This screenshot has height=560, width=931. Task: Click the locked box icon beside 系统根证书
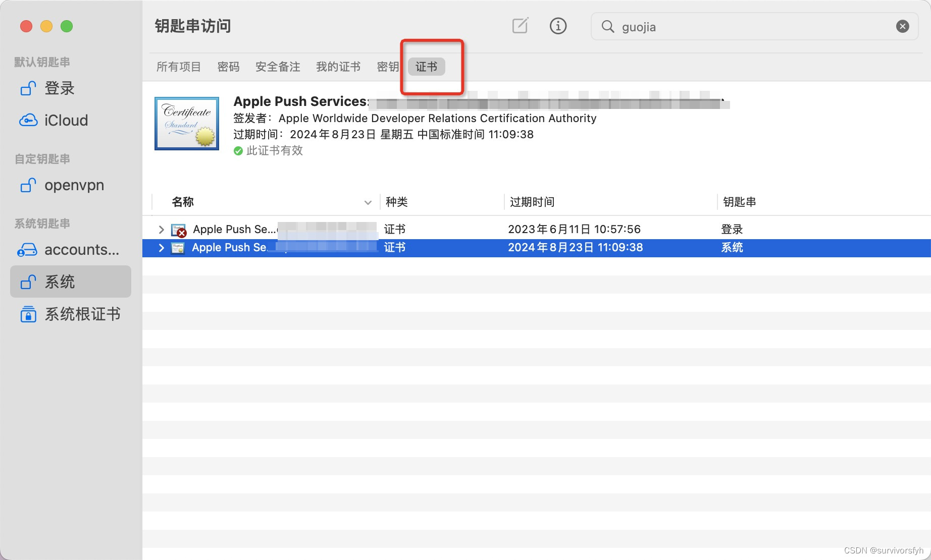[28, 314]
